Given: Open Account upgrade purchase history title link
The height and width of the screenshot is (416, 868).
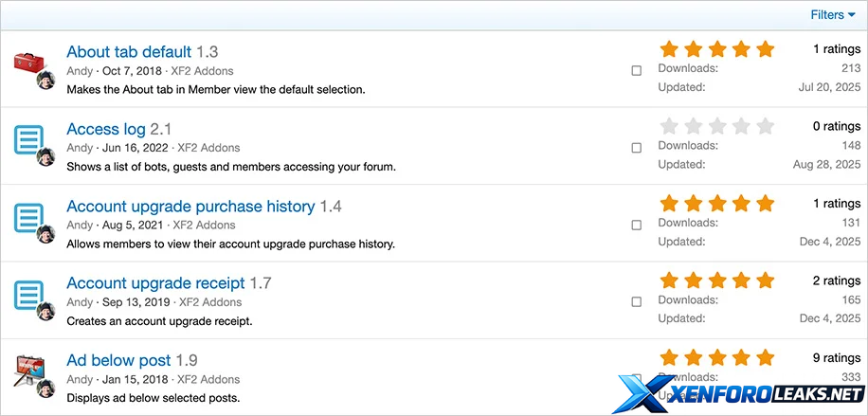Looking at the screenshot, I should point(190,207).
